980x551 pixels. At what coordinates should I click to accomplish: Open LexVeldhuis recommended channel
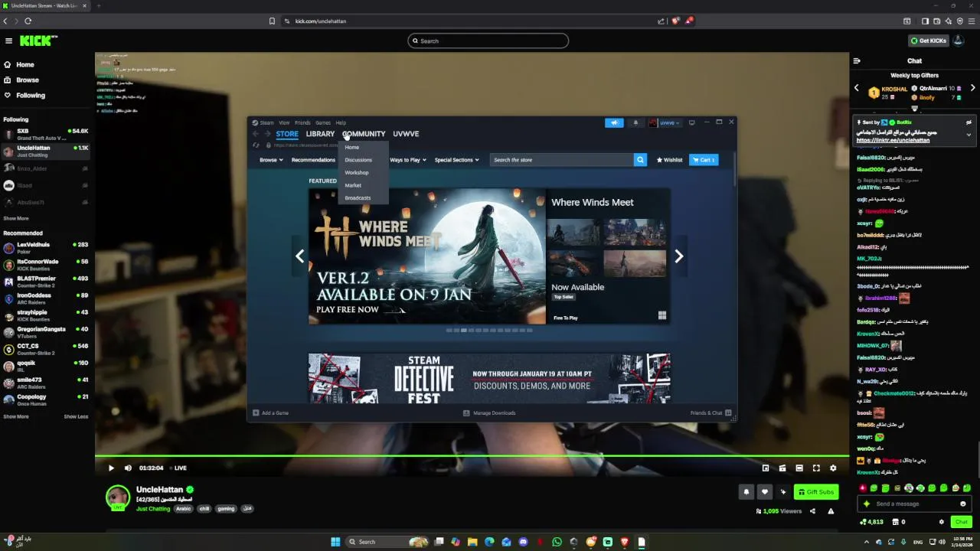point(46,248)
